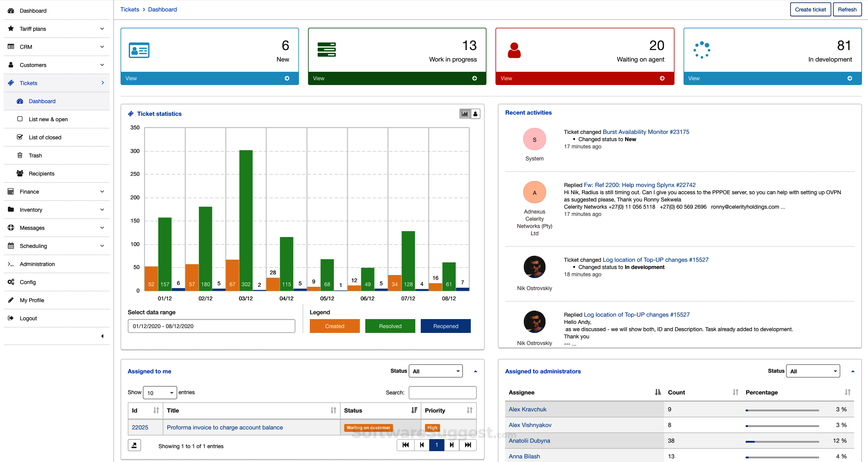Click arrow icon on New tickets View bar
868x462 pixels.
pyautogui.click(x=287, y=78)
